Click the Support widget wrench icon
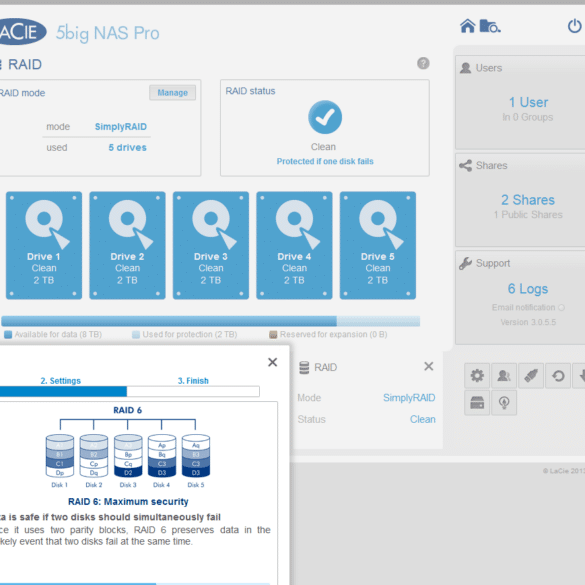Image resolution: width=585 pixels, height=585 pixels. point(465,263)
